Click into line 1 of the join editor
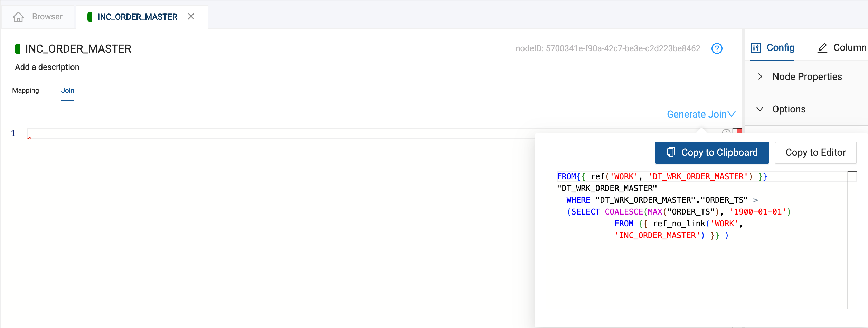This screenshot has width=868, height=328. (276, 134)
